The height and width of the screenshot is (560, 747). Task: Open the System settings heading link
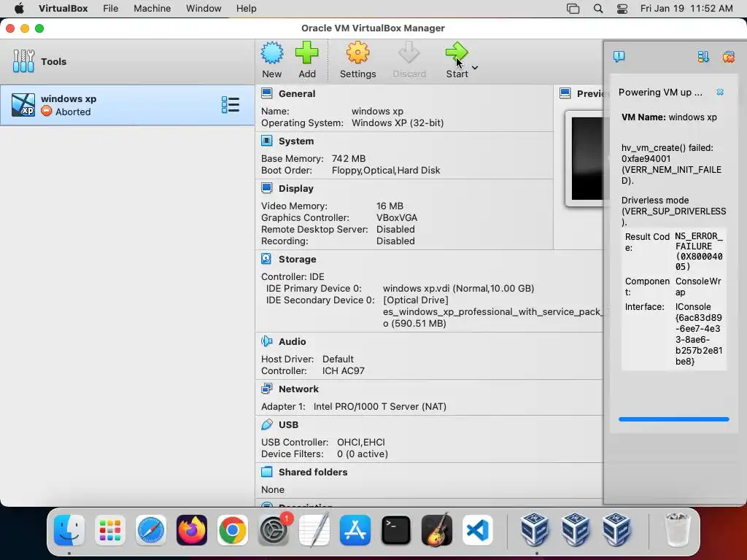tap(296, 141)
